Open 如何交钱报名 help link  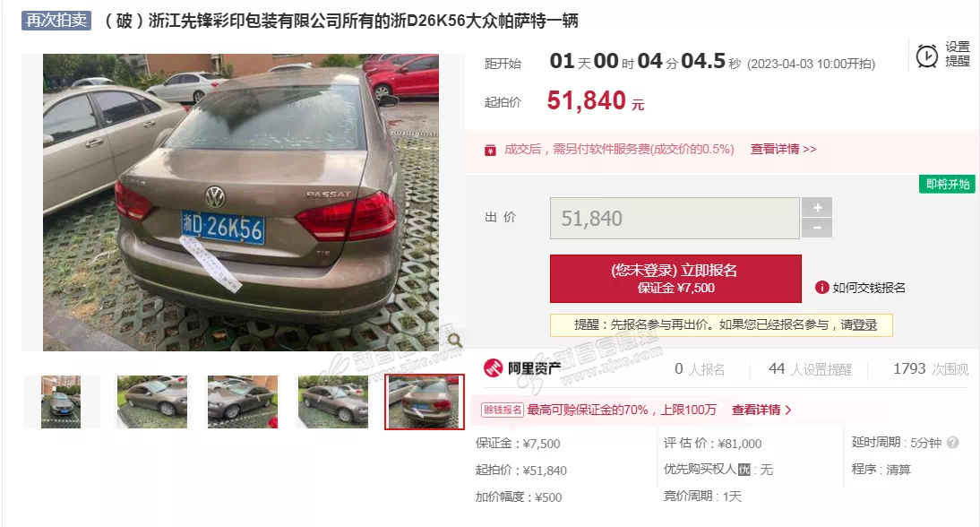coord(869,288)
